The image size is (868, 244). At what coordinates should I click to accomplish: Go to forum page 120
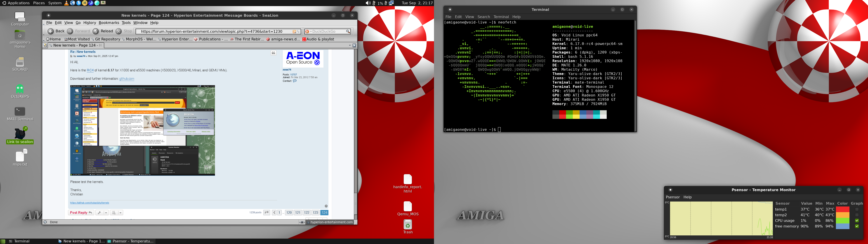click(289, 213)
